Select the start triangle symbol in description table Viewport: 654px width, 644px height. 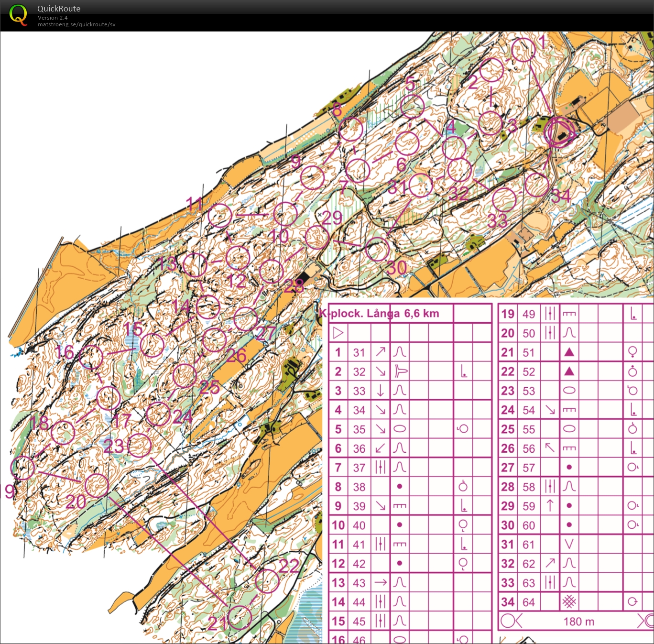[x=338, y=333]
